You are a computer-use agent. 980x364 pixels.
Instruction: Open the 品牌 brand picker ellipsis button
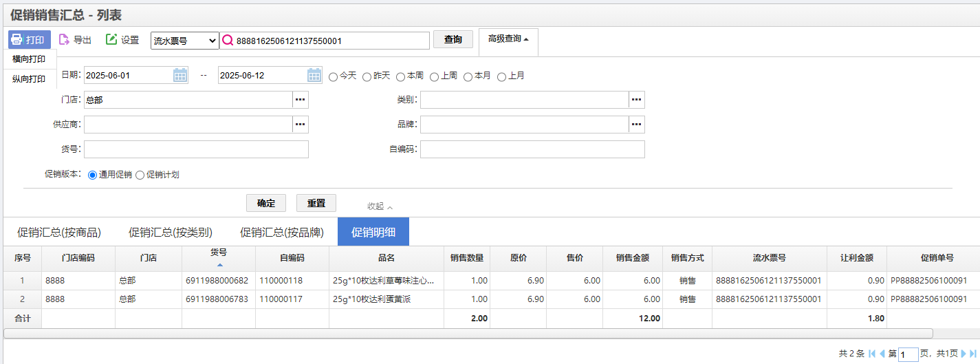coord(637,125)
